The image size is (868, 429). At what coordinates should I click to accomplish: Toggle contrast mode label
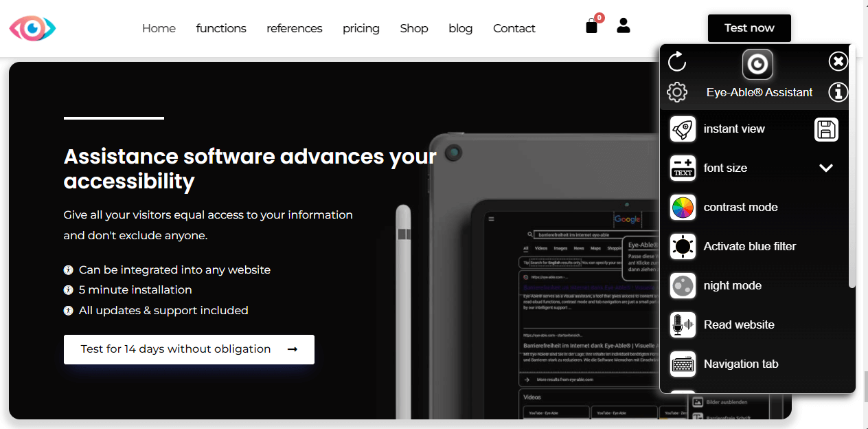point(740,208)
